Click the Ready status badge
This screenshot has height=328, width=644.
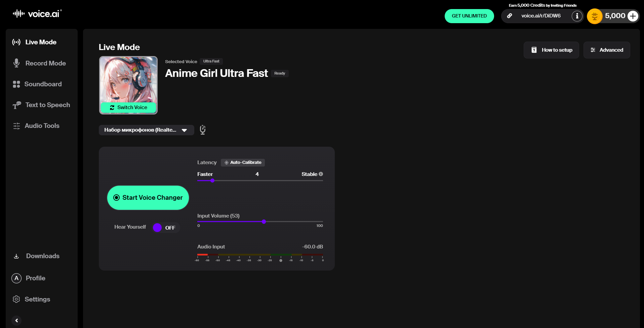[x=280, y=74]
